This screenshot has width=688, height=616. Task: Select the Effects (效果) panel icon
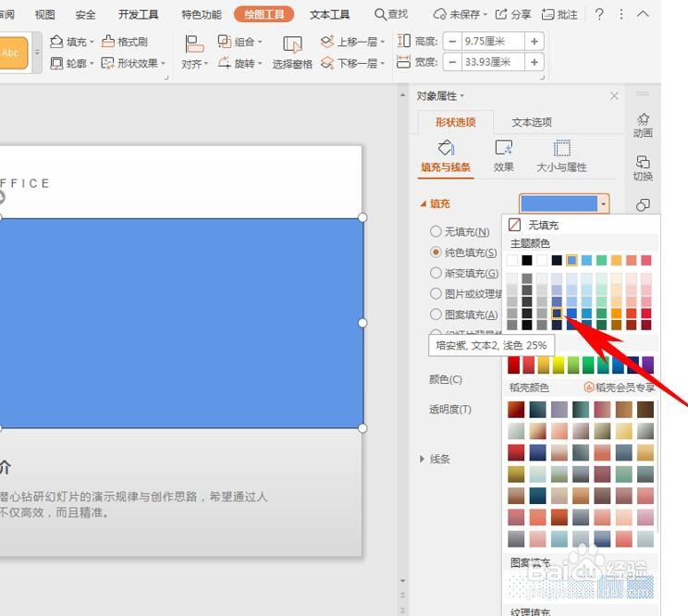pos(504,148)
